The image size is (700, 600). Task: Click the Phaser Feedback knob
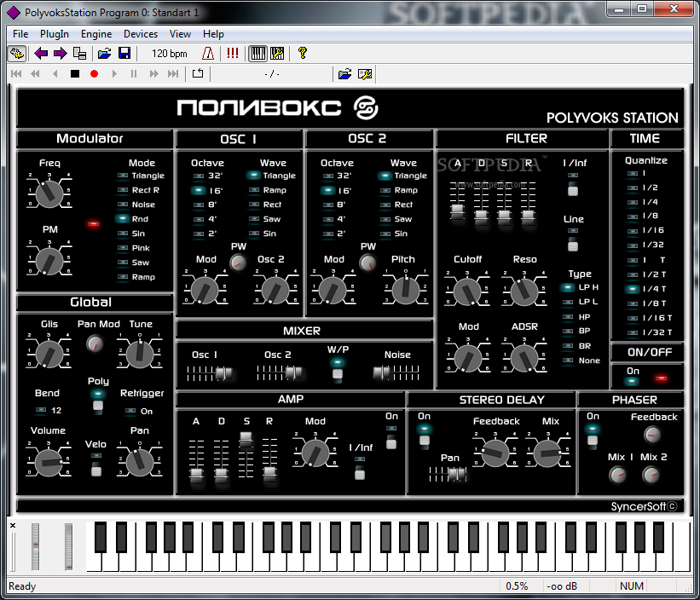click(x=652, y=435)
